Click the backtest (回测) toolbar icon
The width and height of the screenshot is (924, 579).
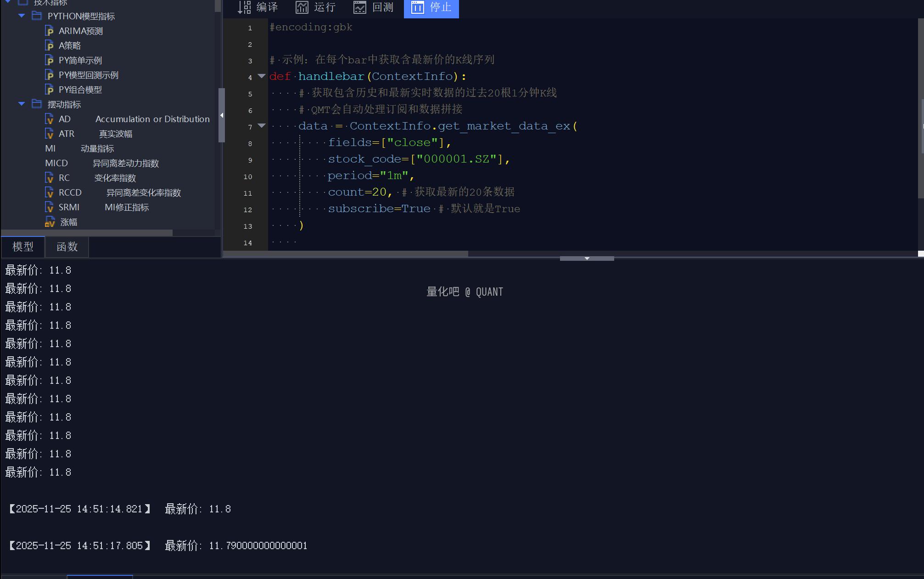(x=359, y=7)
